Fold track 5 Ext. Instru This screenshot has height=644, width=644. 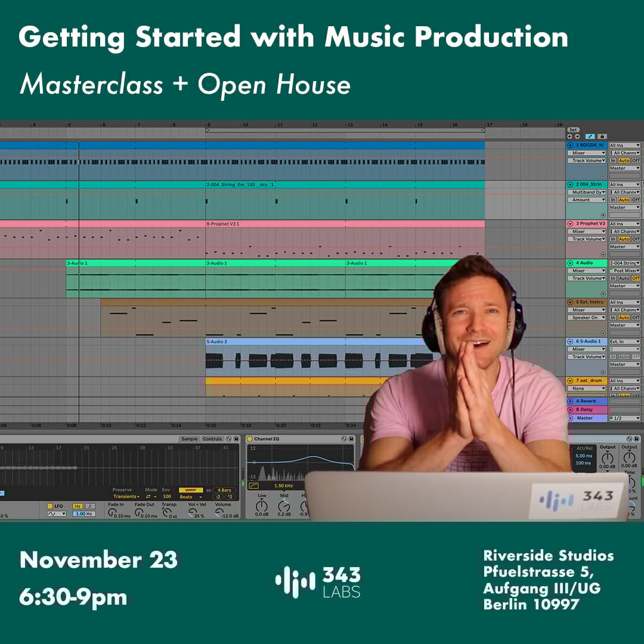point(570,302)
